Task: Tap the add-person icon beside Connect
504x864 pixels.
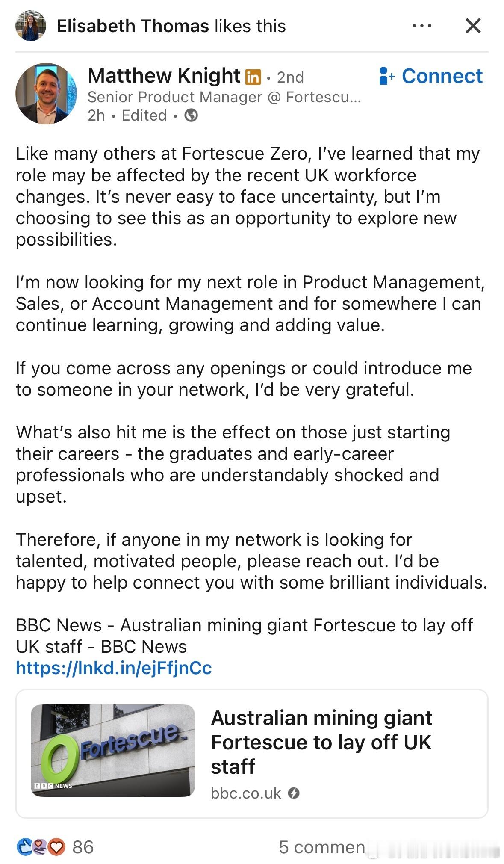Action: (386, 76)
